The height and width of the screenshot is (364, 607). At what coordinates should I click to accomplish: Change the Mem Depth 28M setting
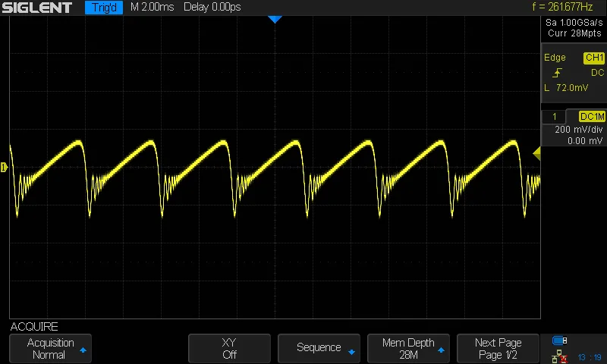tap(408, 349)
